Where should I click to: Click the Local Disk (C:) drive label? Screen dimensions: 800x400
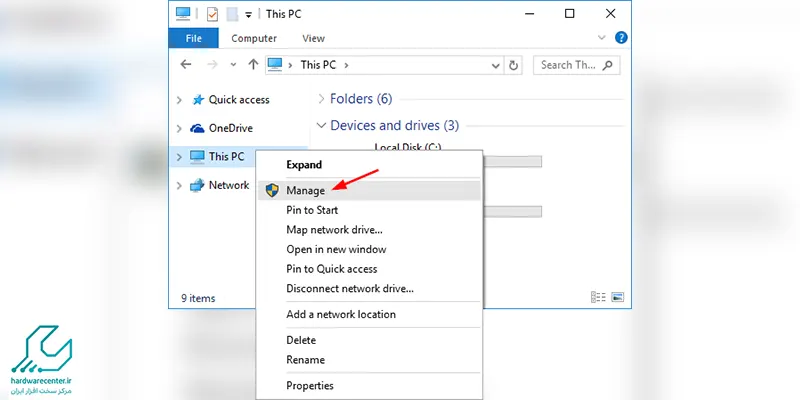[x=408, y=147]
